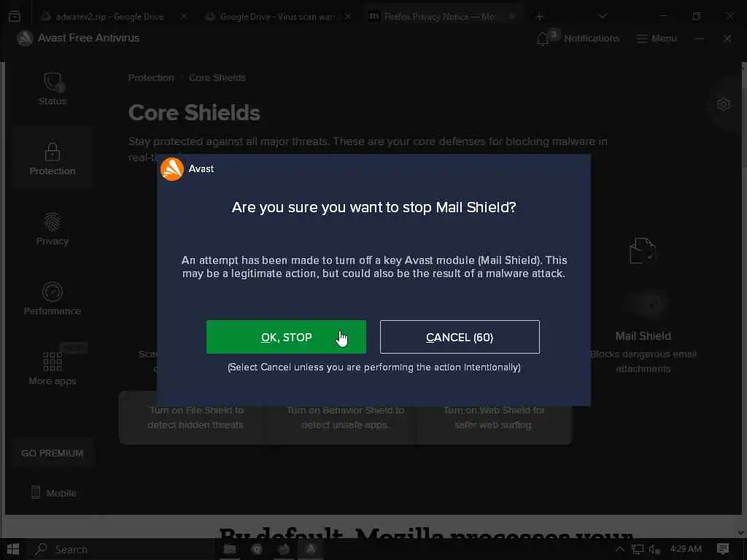
Task: Click Turn on File Shield card
Action: [x=196, y=418]
